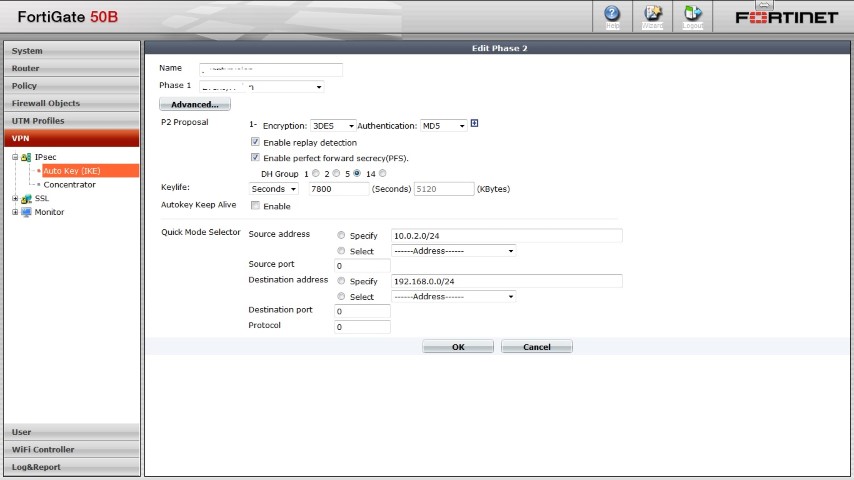Expand the Monitor tree node
This screenshot has width=854, height=480.
pyautogui.click(x=15, y=212)
